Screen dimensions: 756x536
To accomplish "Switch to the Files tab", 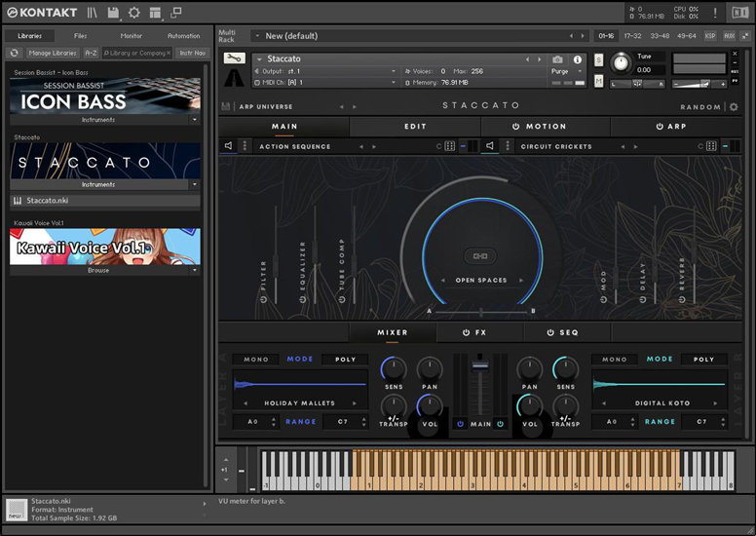I will coord(80,36).
